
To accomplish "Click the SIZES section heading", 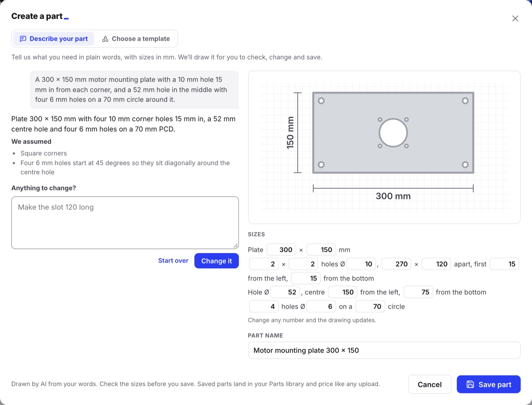I will coord(256,234).
